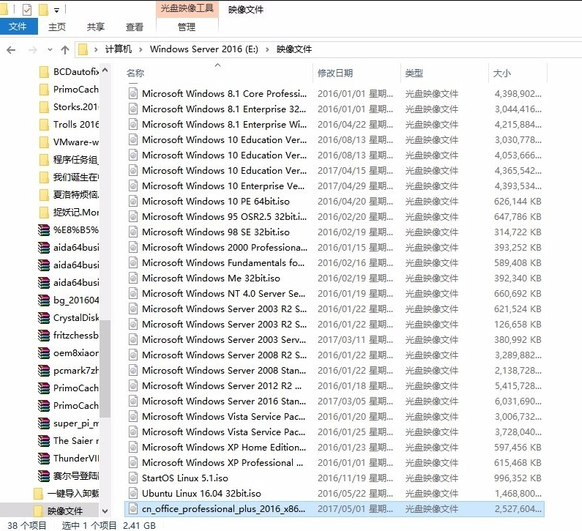
Task: Click Windows Server 2016 (E:) breadcrumb
Action: (x=204, y=49)
